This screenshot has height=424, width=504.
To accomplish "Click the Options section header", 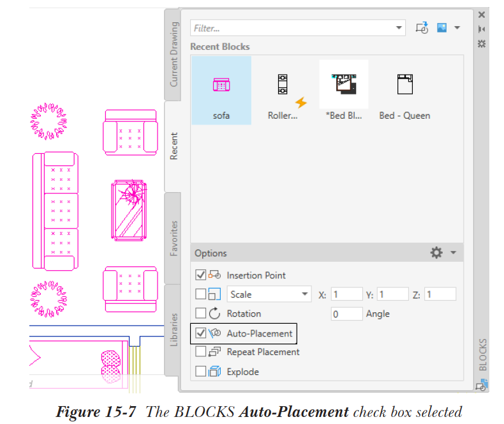I will tap(327, 253).
